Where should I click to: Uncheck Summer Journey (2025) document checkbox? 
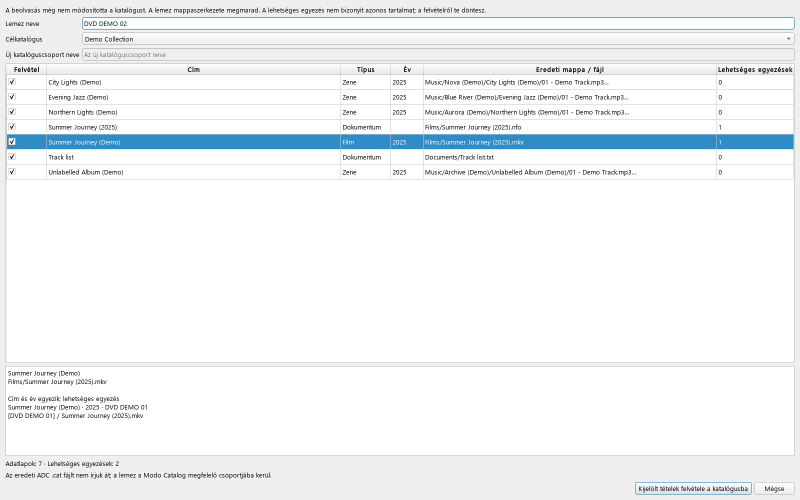click(12, 127)
